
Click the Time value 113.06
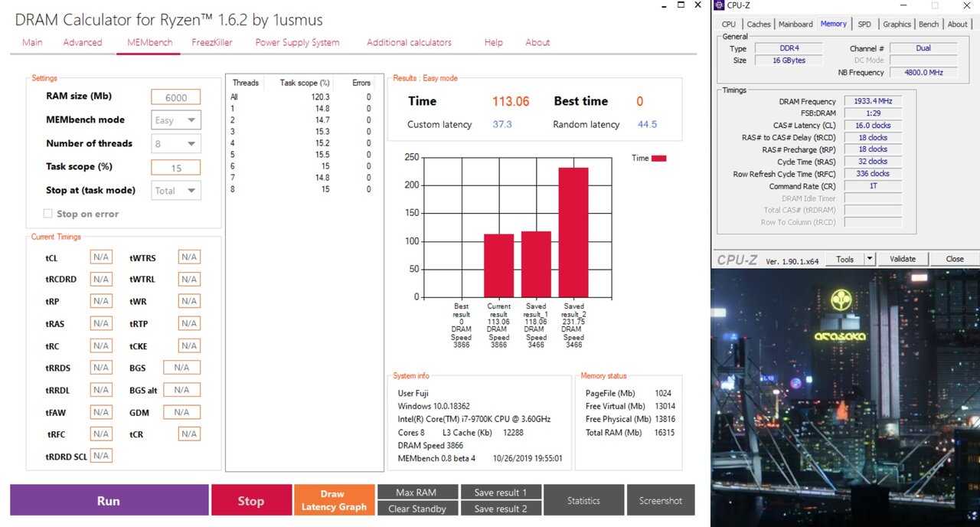click(510, 101)
